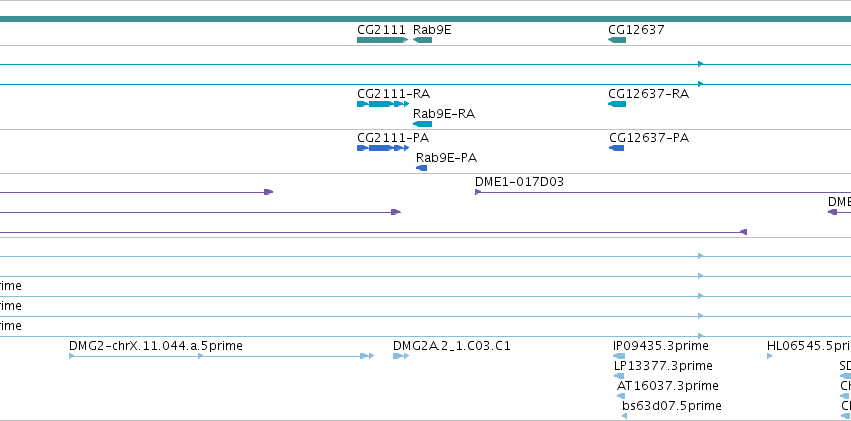
Task: Select the Rab9E gene feature
Action: coord(422,40)
